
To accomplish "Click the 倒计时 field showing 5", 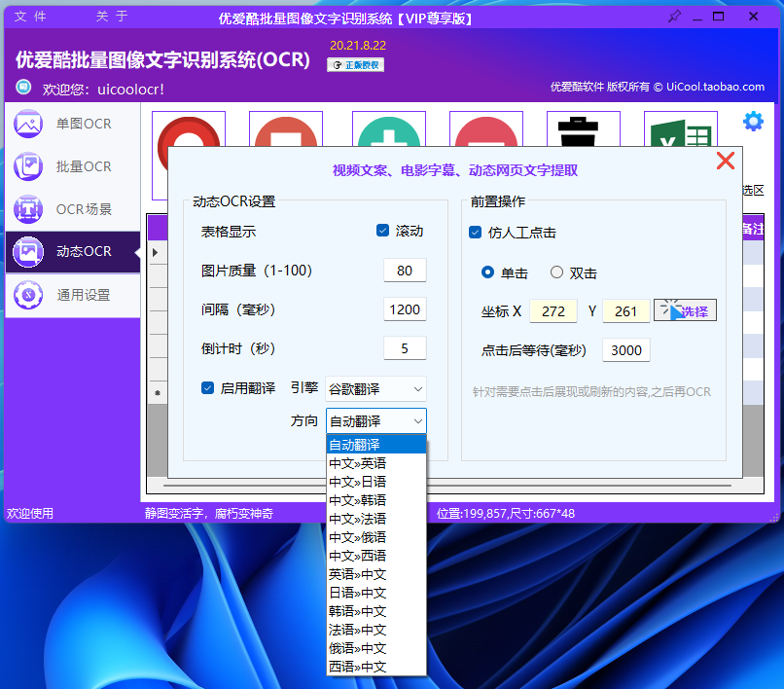I will [405, 348].
